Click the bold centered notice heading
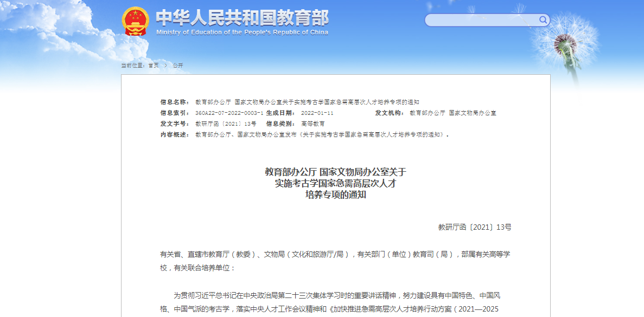This screenshot has width=644, height=317. coord(335,183)
